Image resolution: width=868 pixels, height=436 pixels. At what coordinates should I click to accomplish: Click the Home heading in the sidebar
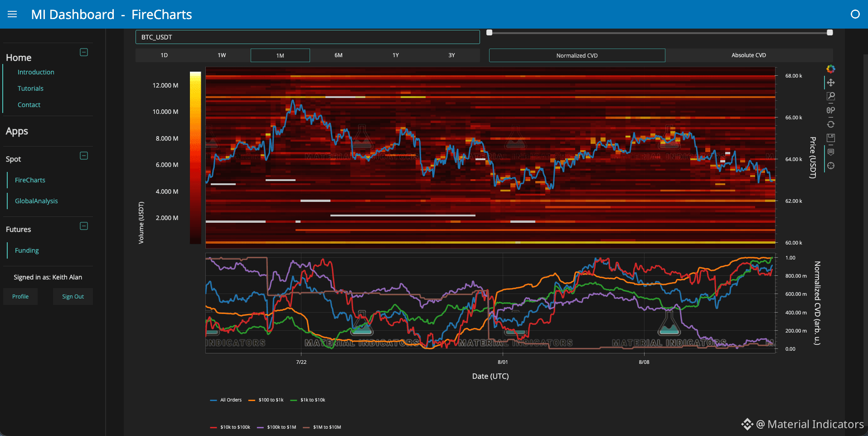click(19, 58)
